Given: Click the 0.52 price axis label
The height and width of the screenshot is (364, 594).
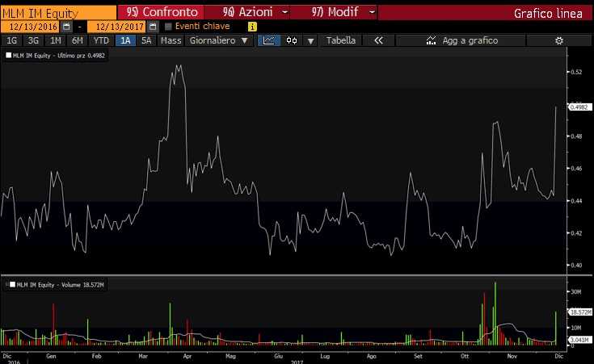Looking at the screenshot, I should [576, 72].
